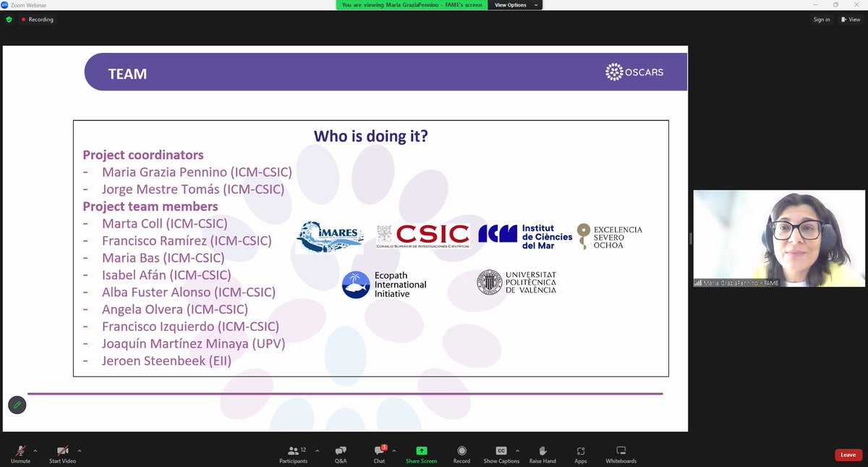Click the green annotation pencil button
The height and width of the screenshot is (467, 868).
(17, 405)
